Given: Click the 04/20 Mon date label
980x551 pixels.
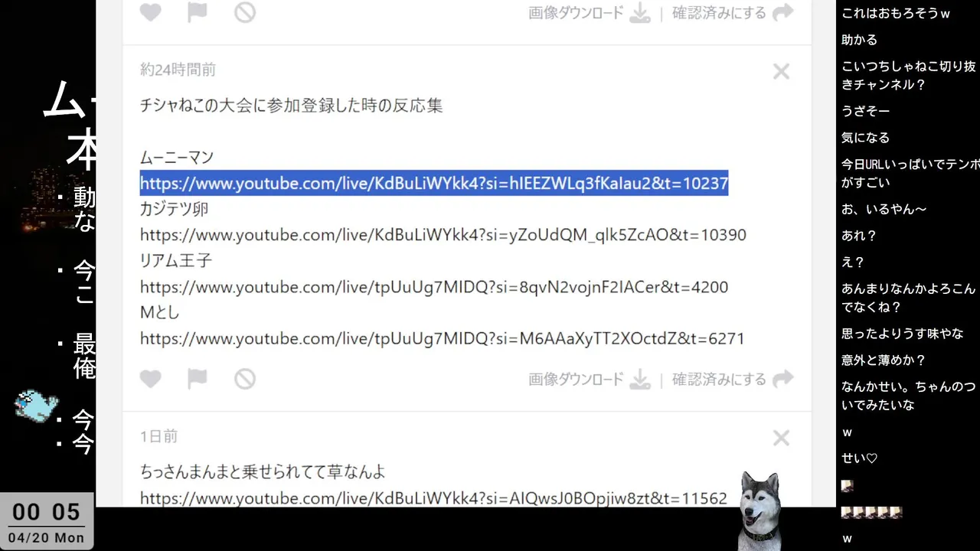Looking at the screenshot, I should pyautogui.click(x=46, y=537).
